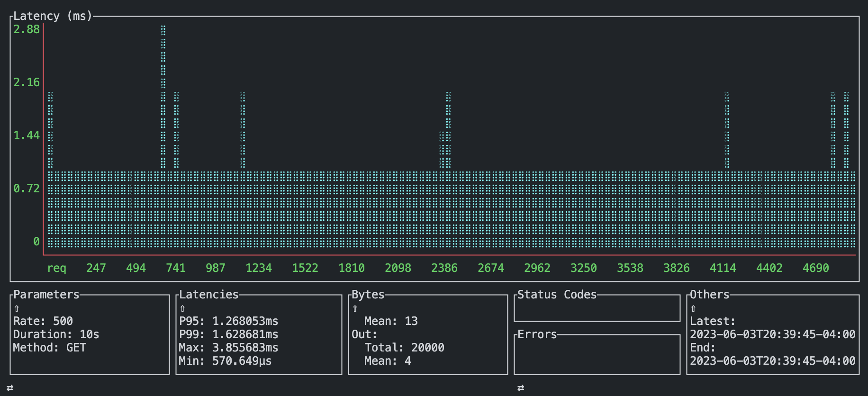Select the "Method: GET" line
The width and height of the screenshot is (868, 396).
(x=50, y=348)
